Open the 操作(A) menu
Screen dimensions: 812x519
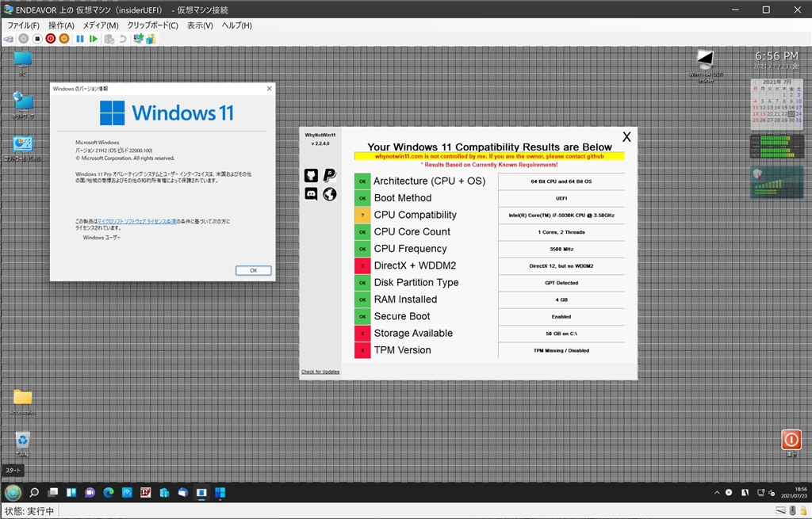[x=61, y=25]
